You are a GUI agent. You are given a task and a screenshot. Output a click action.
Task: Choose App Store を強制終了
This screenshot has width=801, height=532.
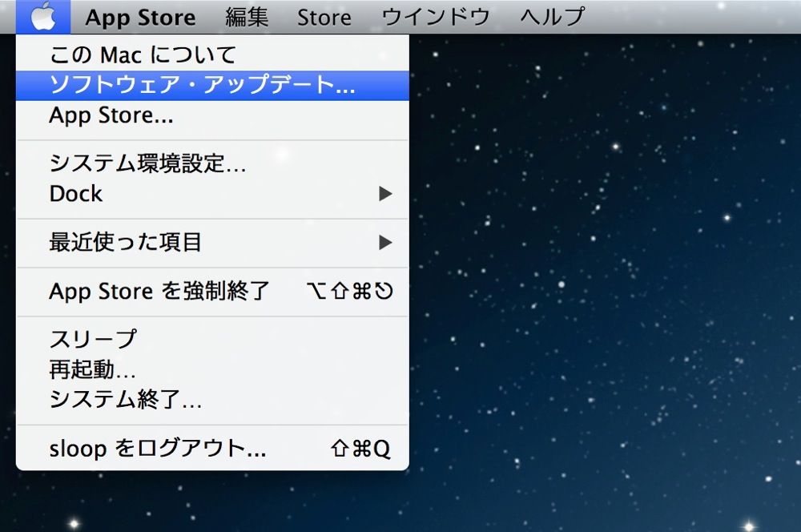[x=212, y=292]
